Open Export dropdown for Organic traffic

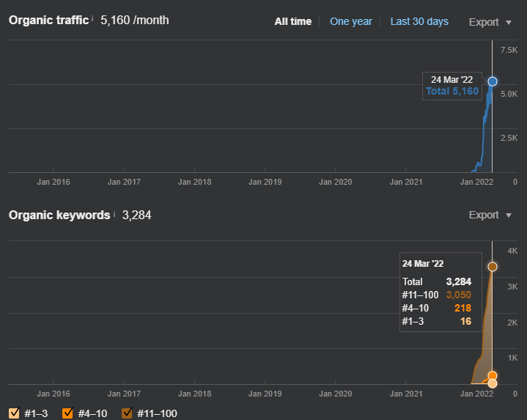click(x=490, y=22)
